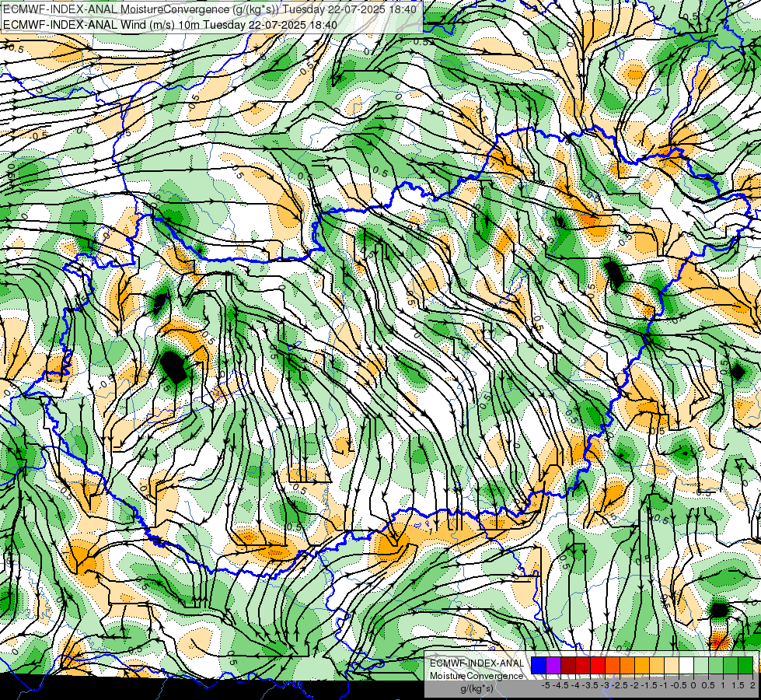Image resolution: width=761 pixels, height=700 pixels.
Task: Click ECMWF-INDEX-ANAL label in the legend box
Action: click(476, 663)
